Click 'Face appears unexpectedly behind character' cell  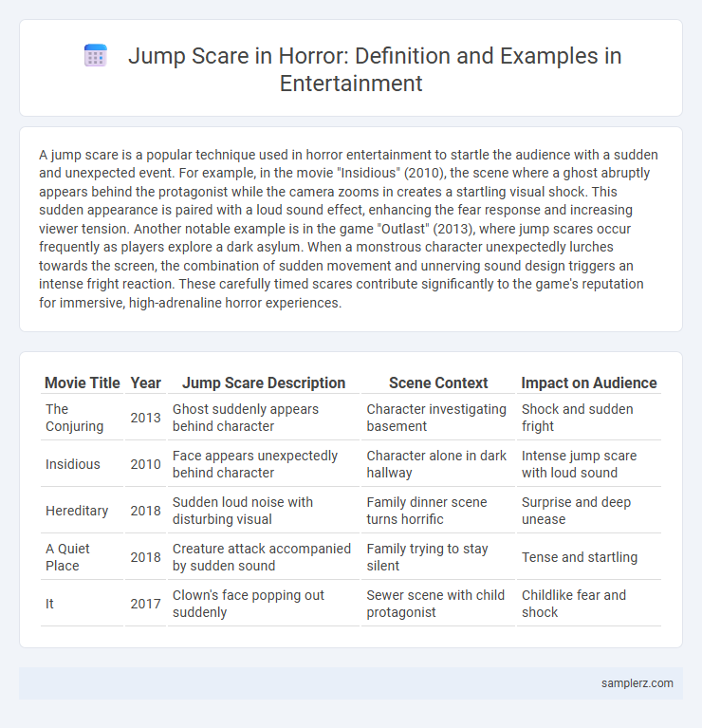pos(264,464)
